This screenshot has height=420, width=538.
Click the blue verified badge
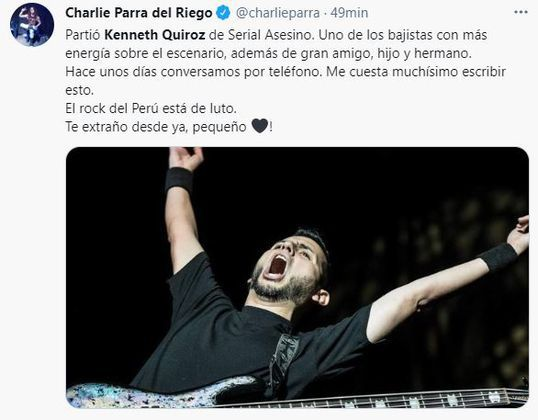pyautogui.click(x=223, y=13)
